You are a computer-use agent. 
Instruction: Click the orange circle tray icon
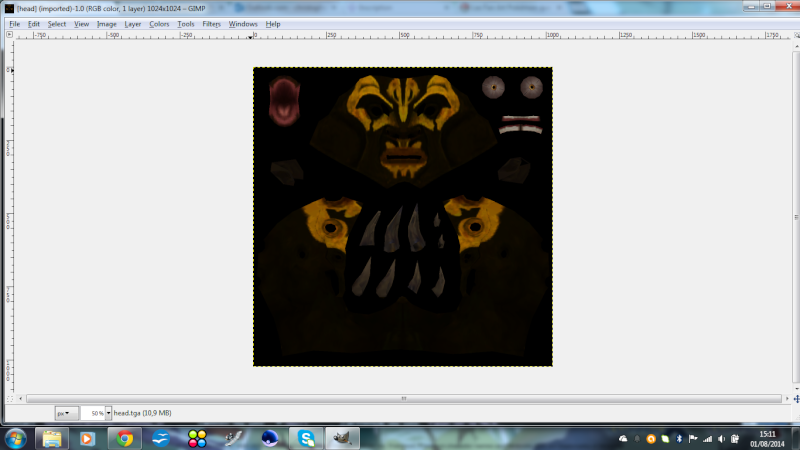651,439
